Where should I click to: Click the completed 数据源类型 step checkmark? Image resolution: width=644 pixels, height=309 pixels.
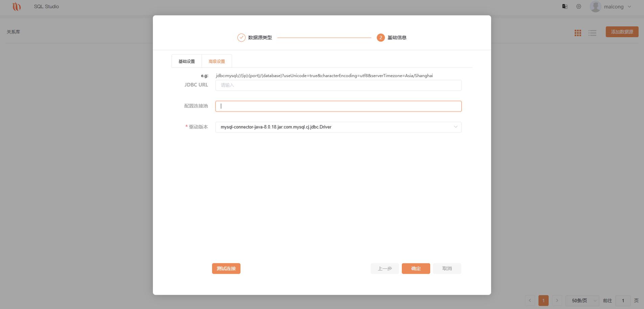(241, 38)
